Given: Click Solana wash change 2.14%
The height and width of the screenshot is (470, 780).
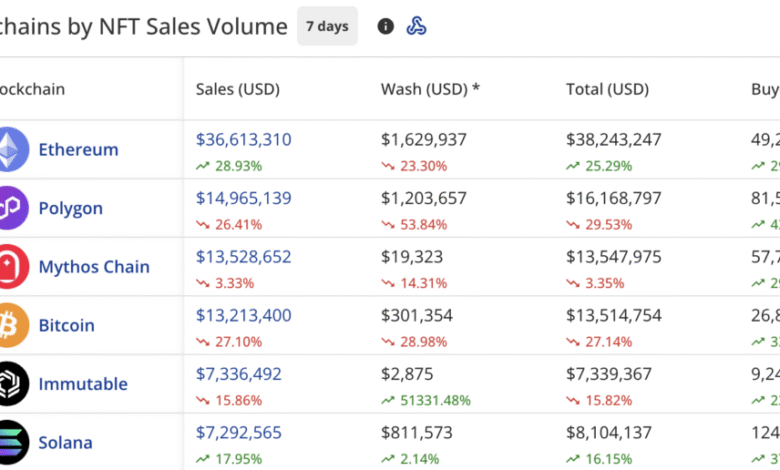Looking at the screenshot, I should (x=410, y=460).
